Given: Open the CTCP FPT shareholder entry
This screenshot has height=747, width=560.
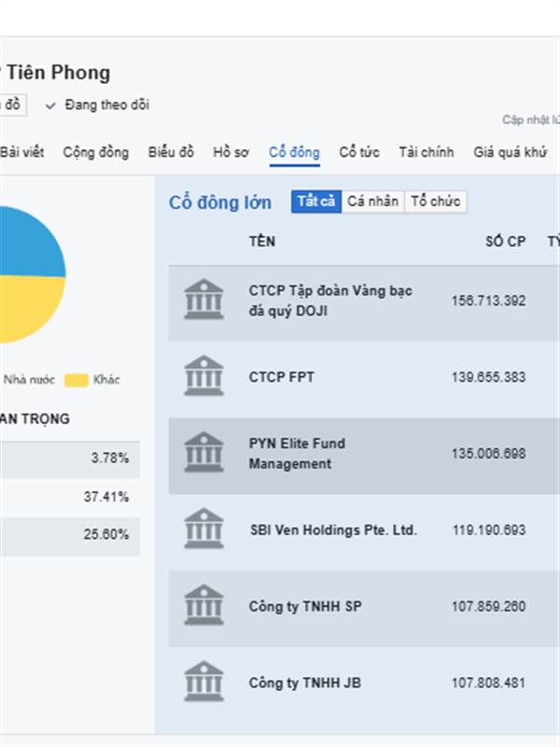Looking at the screenshot, I should (282, 377).
